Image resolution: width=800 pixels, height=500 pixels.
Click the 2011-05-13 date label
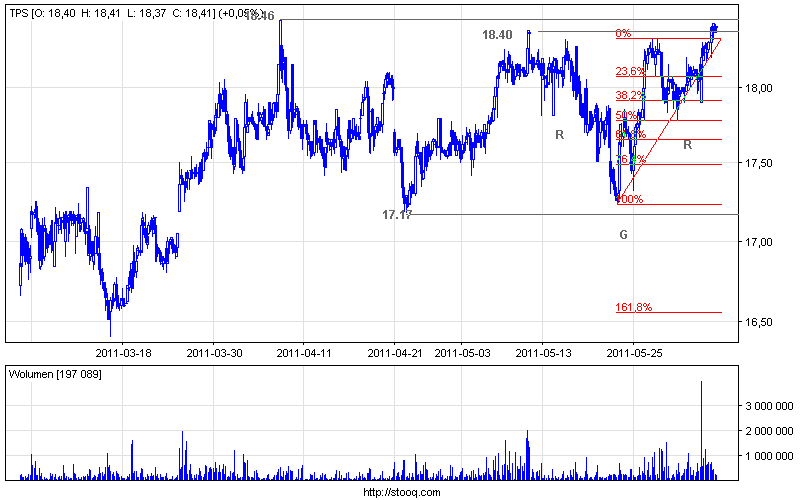click(543, 353)
